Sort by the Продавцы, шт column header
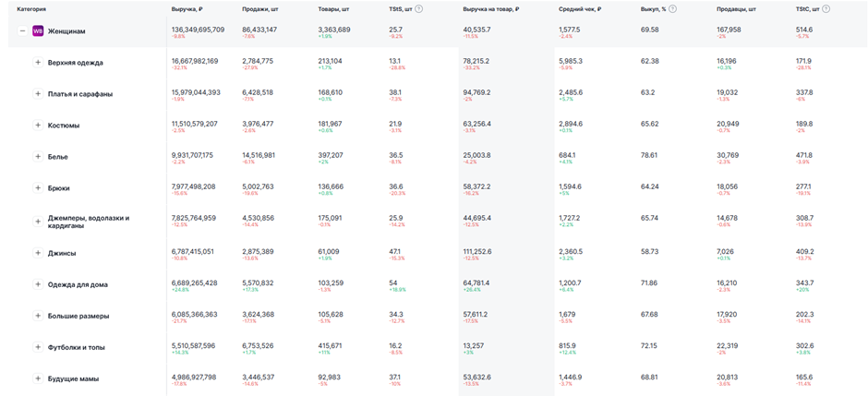 pos(733,9)
